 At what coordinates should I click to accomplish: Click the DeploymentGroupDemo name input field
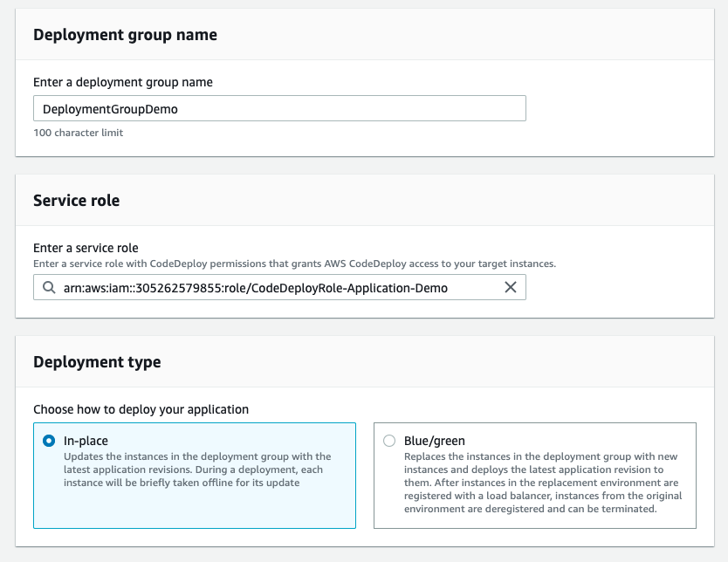tap(279, 108)
